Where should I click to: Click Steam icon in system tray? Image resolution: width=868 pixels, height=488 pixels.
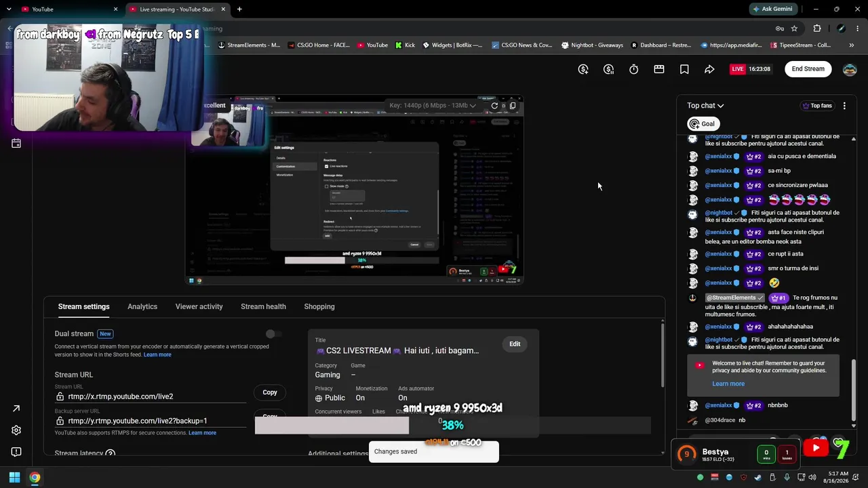(757, 477)
